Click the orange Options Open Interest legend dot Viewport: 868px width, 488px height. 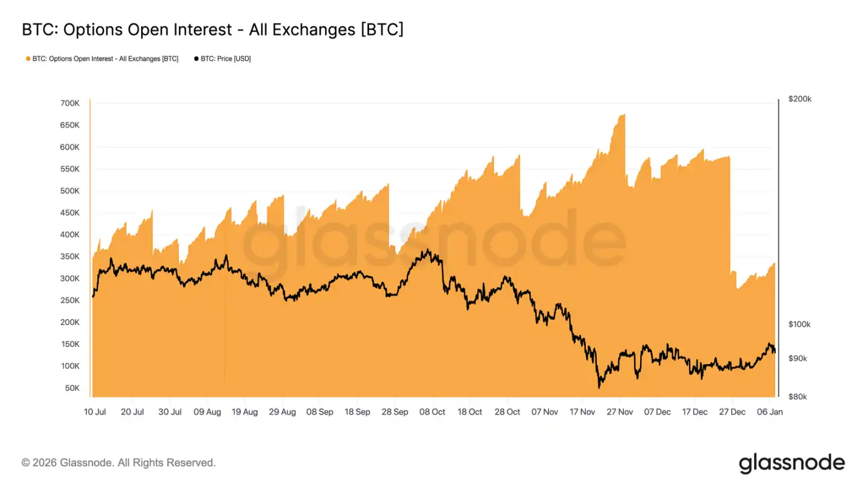28,59
